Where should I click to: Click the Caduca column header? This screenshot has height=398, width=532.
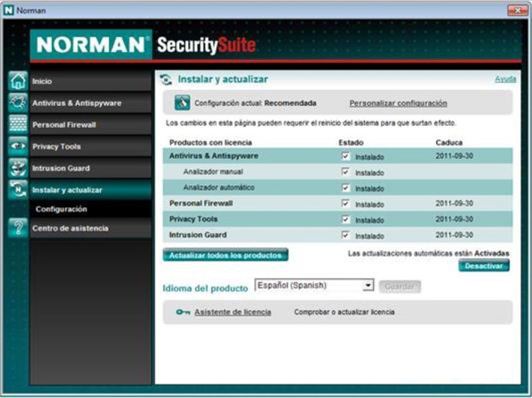tap(449, 142)
